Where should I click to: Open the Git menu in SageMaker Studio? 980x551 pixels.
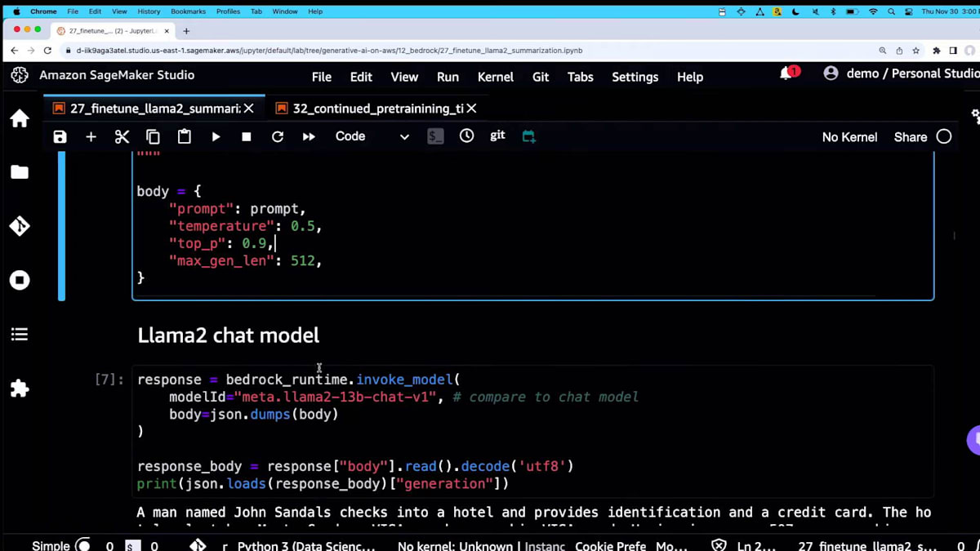(x=541, y=77)
